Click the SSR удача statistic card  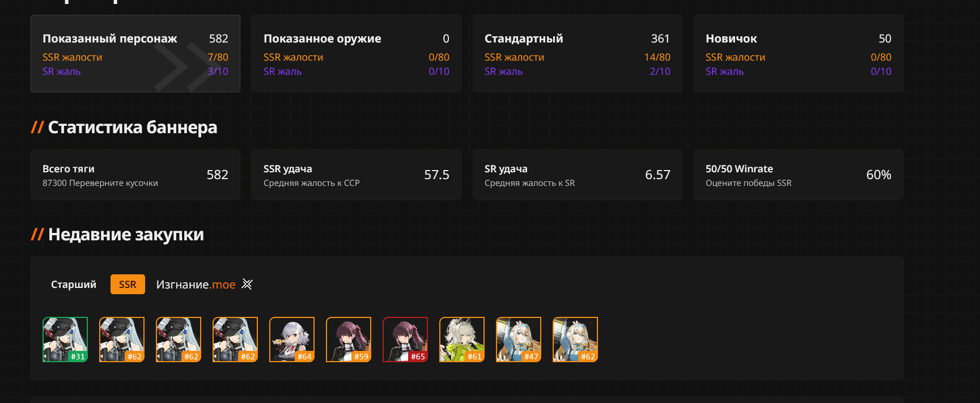click(x=357, y=175)
